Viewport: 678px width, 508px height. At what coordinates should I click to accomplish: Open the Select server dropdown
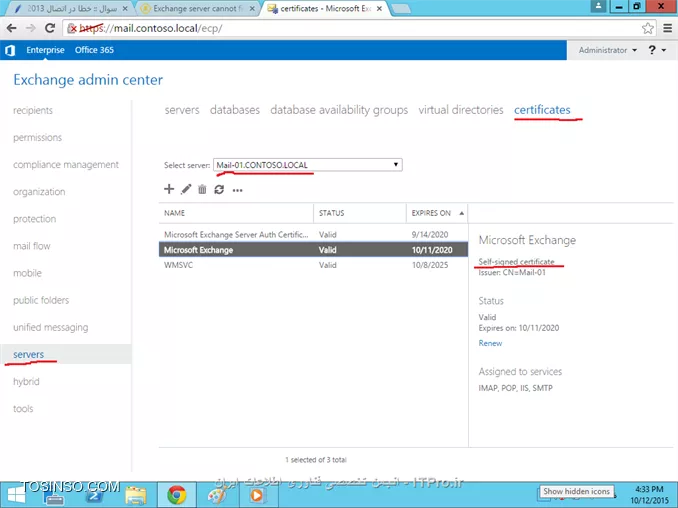pos(307,165)
